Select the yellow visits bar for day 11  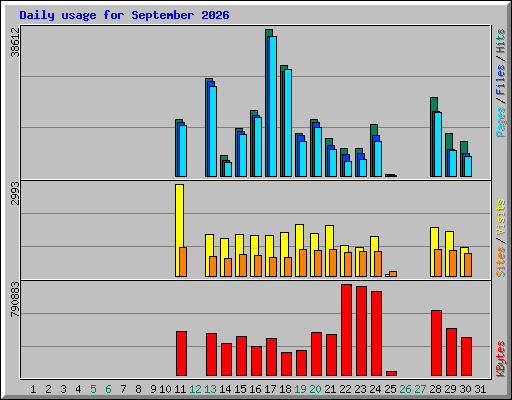[x=178, y=231]
